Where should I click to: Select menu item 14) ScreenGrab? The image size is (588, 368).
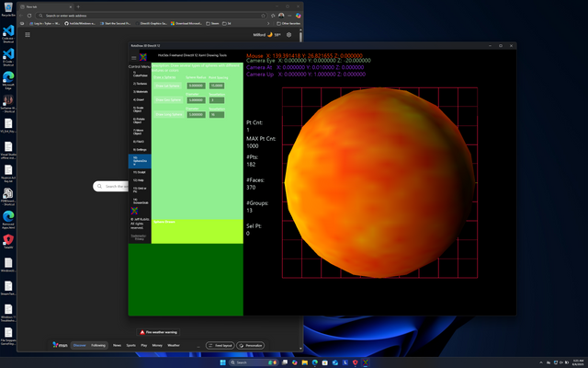click(140, 201)
